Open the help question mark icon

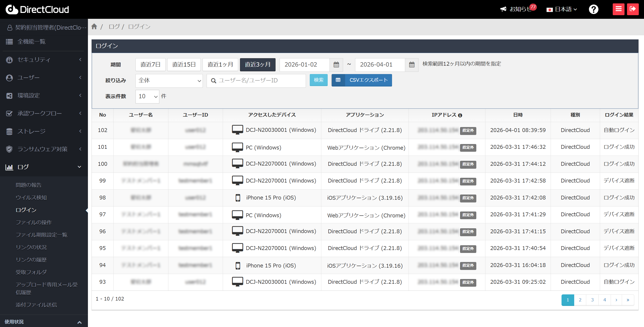click(593, 10)
